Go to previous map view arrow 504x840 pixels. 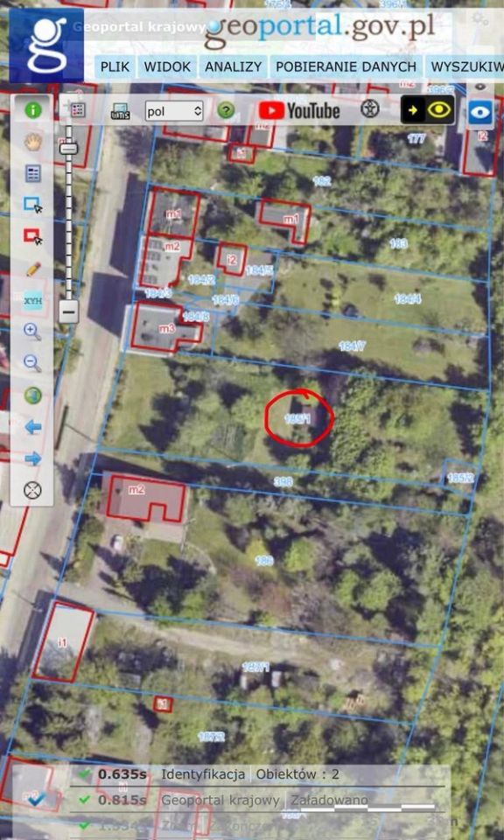point(33,427)
